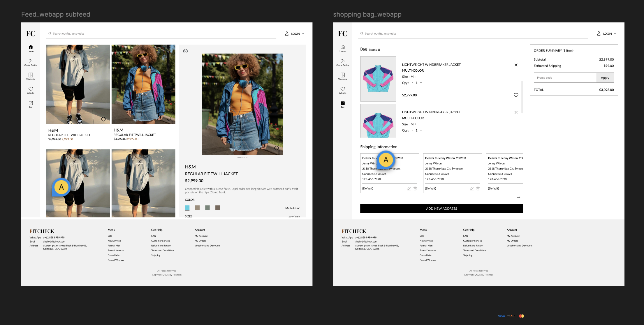Click the FC logo in the shopping bag frame
The image size is (644, 325).
click(x=343, y=33)
